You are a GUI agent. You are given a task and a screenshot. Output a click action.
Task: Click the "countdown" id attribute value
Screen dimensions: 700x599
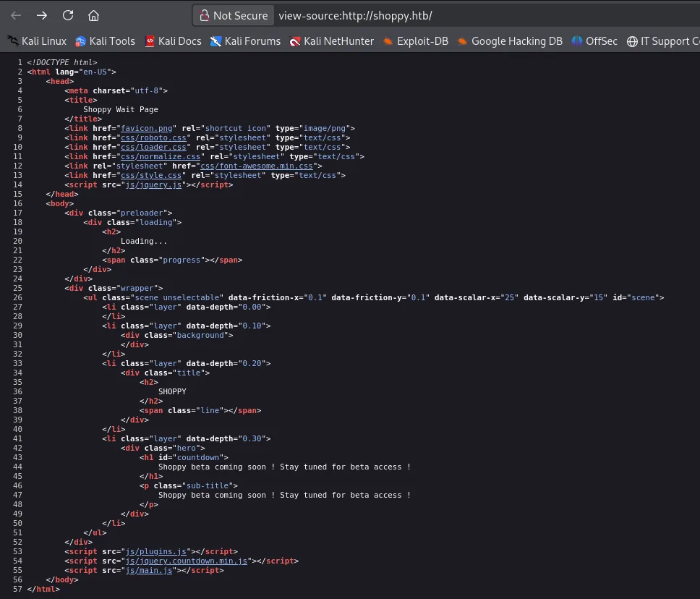(198, 457)
